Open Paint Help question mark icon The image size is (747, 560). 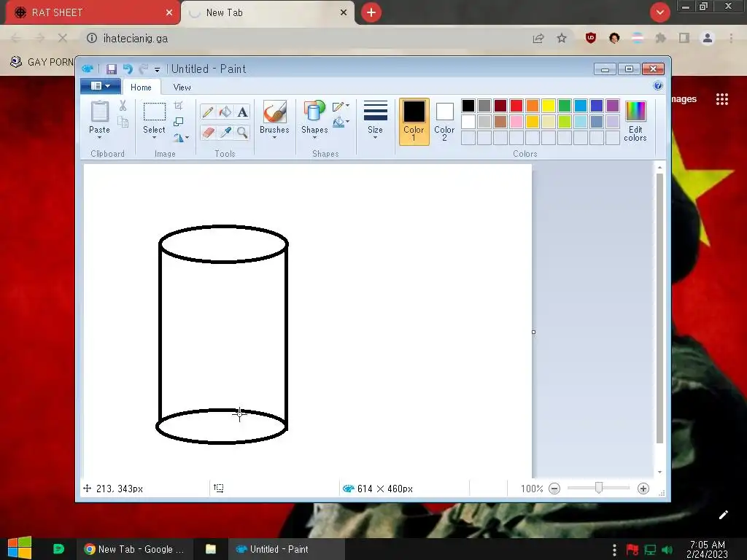click(658, 86)
